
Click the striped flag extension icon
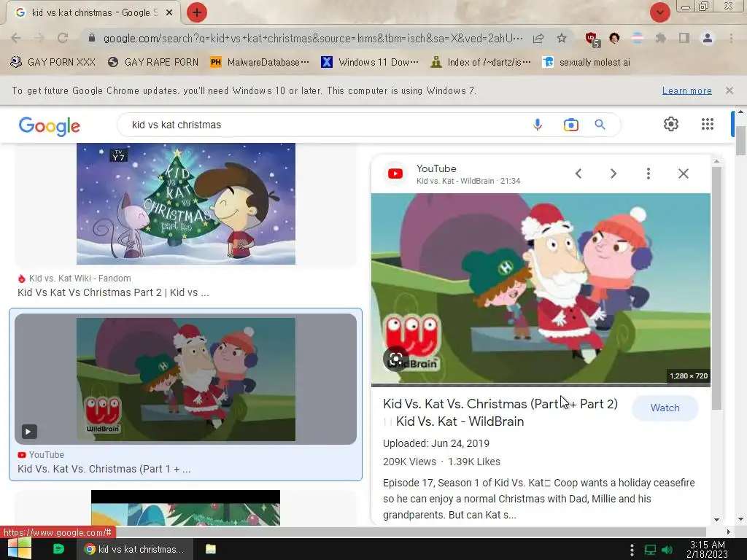pyautogui.click(x=638, y=38)
